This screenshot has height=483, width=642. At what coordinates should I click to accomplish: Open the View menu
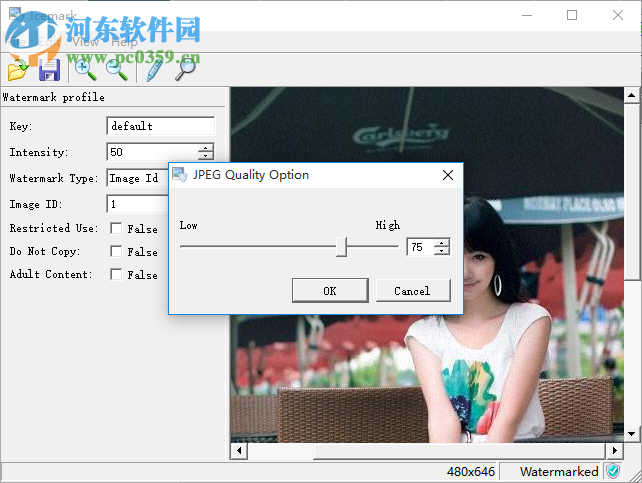click(x=86, y=42)
